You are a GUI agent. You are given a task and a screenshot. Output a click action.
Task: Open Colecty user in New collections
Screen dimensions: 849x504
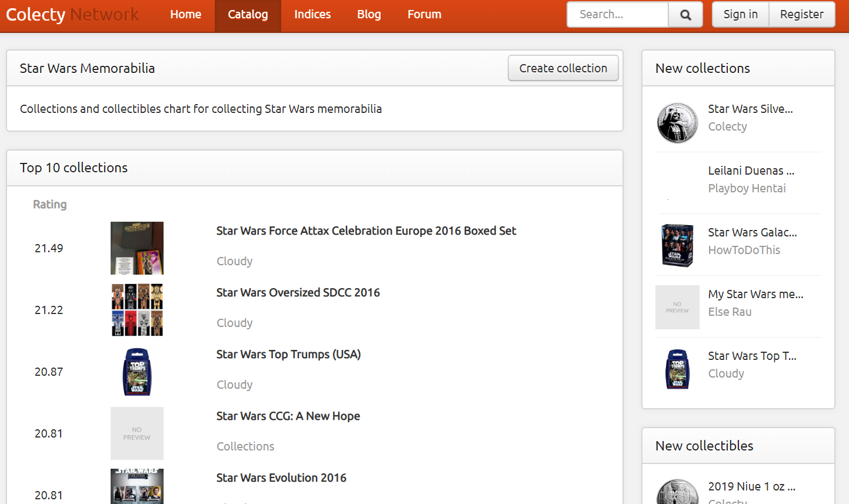(x=727, y=126)
